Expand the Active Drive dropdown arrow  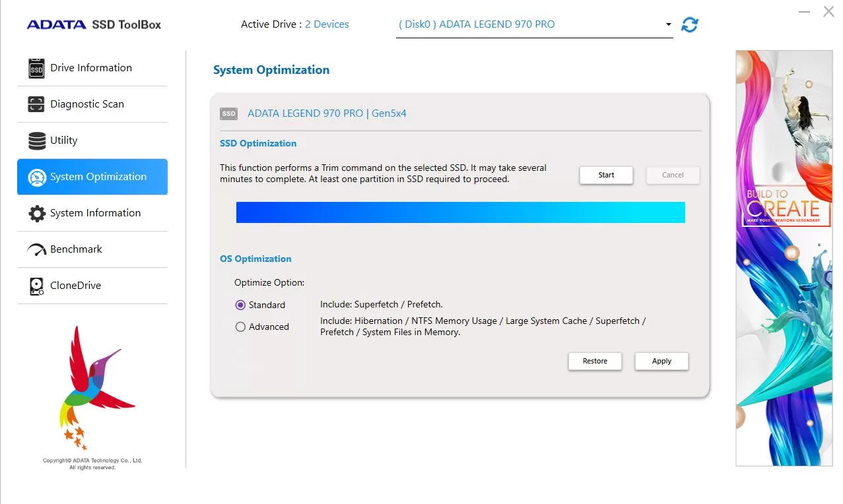coord(668,24)
